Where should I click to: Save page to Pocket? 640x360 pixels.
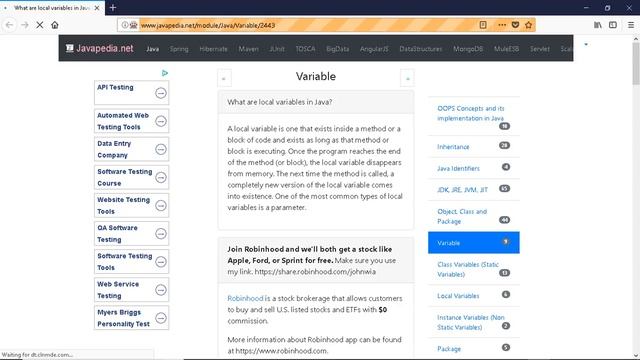coord(515,25)
